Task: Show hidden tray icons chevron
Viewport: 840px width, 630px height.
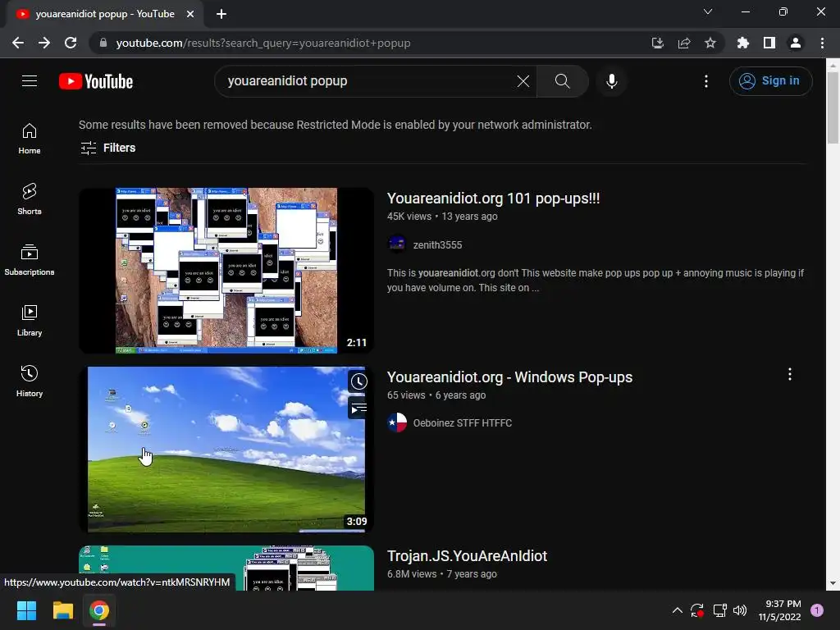Action: coord(677,610)
